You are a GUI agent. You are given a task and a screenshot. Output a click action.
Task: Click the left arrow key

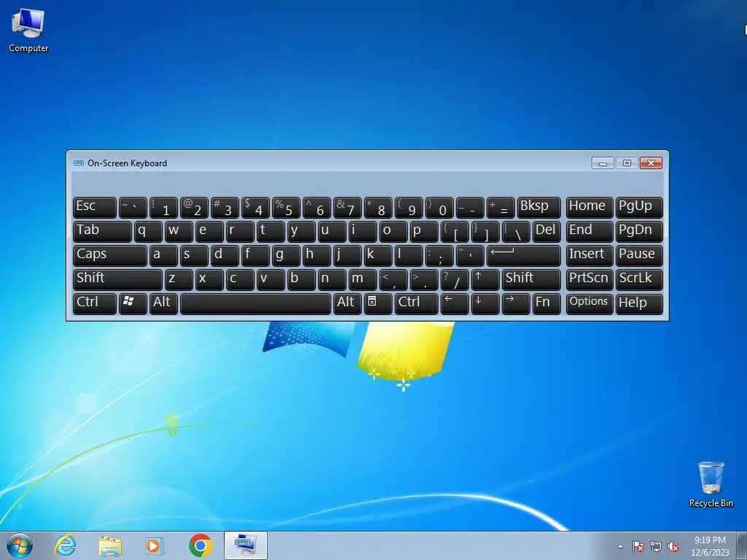[x=454, y=303]
